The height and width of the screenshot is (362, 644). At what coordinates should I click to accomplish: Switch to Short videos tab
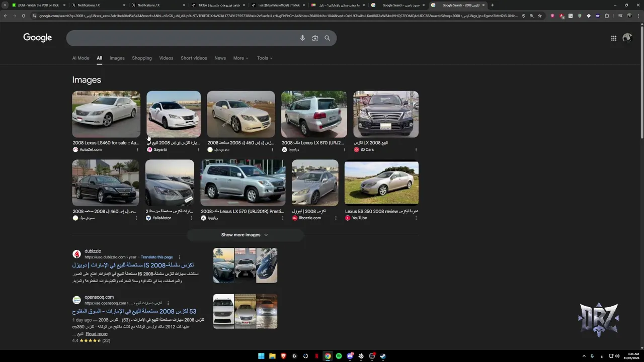pos(194,58)
